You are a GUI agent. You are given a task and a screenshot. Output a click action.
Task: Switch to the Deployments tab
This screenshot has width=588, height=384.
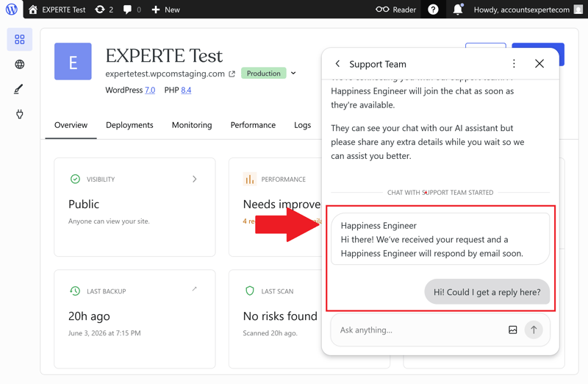(129, 125)
